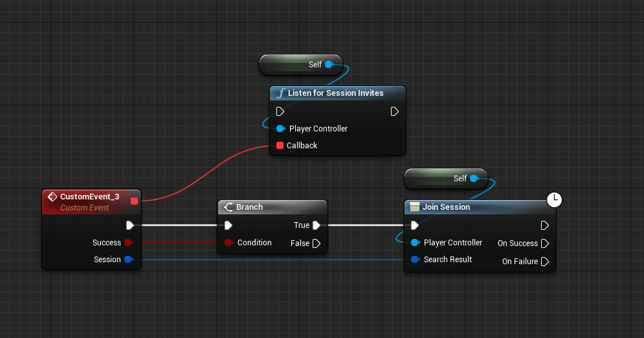Click the Self pin above Listen for Session Invites
This screenshot has height=338, width=644.
(x=329, y=65)
